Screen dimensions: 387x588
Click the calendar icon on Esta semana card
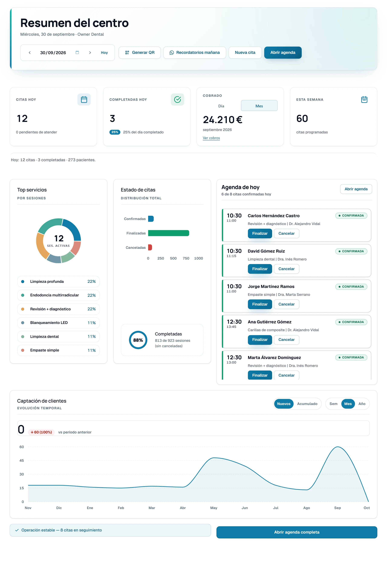[364, 100]
